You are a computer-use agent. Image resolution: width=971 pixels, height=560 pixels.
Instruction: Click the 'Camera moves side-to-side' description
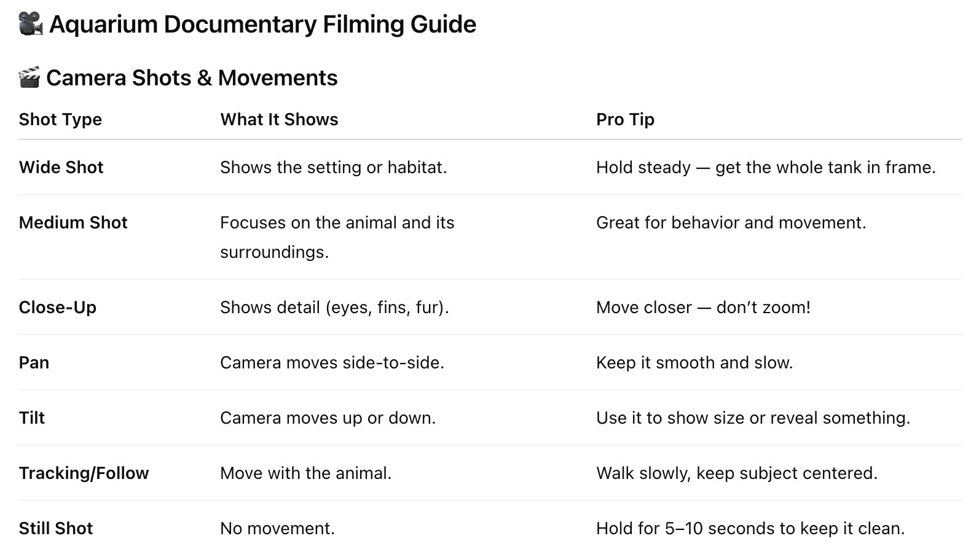coord(332,362)
